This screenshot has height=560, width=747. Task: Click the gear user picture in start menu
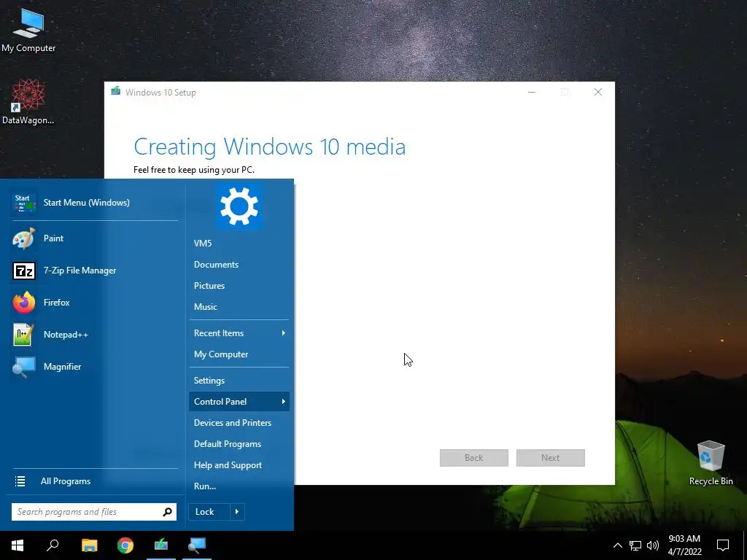tap(239, 206)
